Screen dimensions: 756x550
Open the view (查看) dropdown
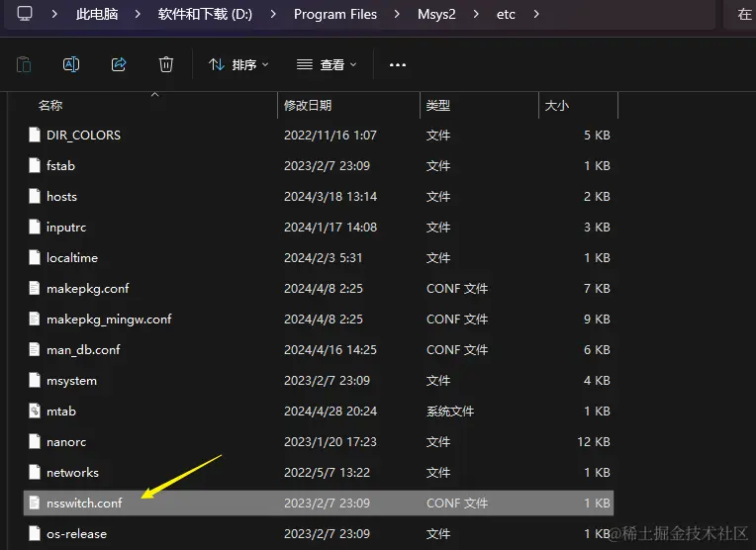click(x=327, y=64)
